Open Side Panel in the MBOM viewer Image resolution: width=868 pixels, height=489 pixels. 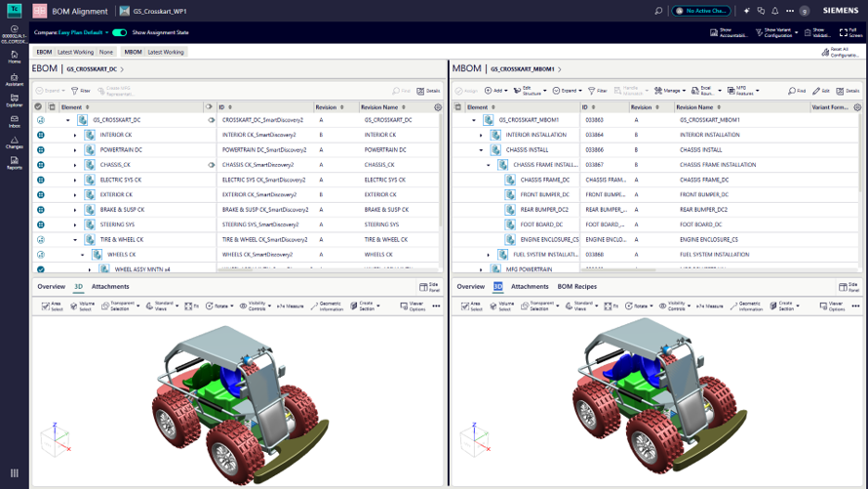(848, 287)
